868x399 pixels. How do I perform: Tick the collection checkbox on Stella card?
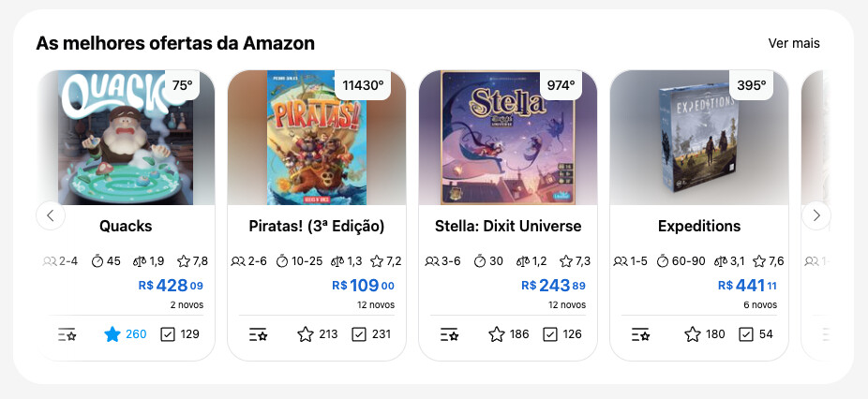click(550, 334)
